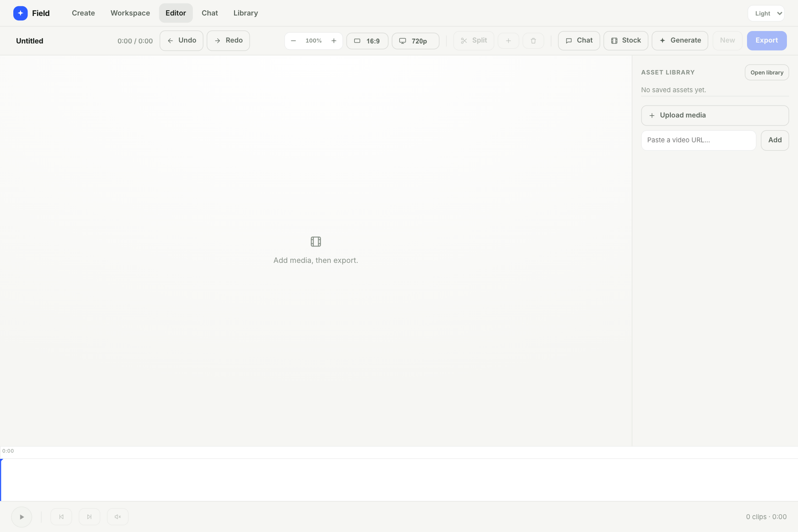Switch to the Workspace tab
This screenshot has width=798, height=532.
click(130, 13)
